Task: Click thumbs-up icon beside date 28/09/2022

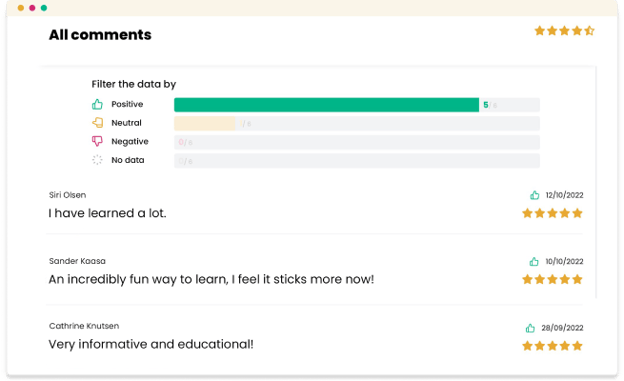Action: 530,328
